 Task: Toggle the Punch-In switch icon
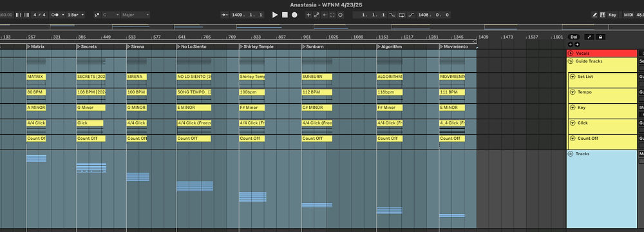pyautogui.click(x=392, y=15)
